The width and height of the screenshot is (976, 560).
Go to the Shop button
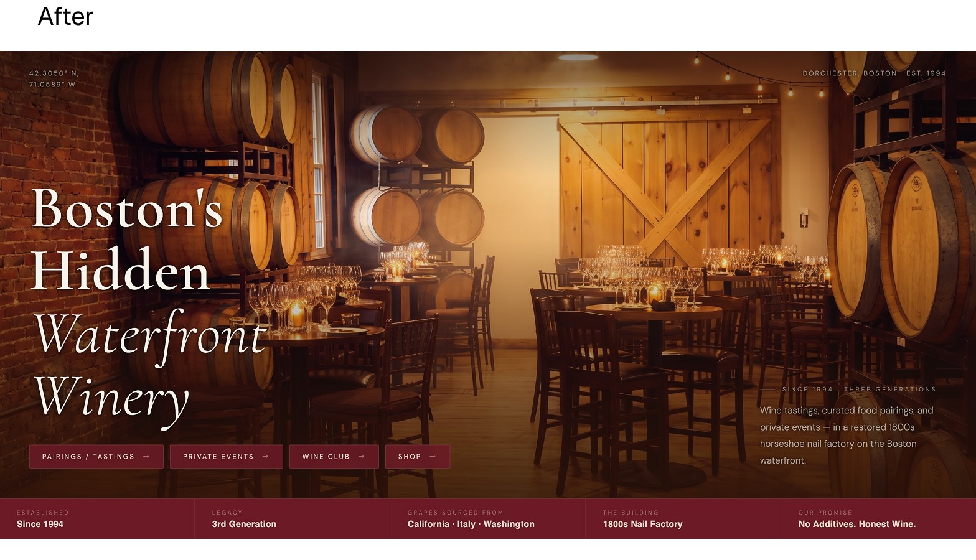(x=418, y=457)
